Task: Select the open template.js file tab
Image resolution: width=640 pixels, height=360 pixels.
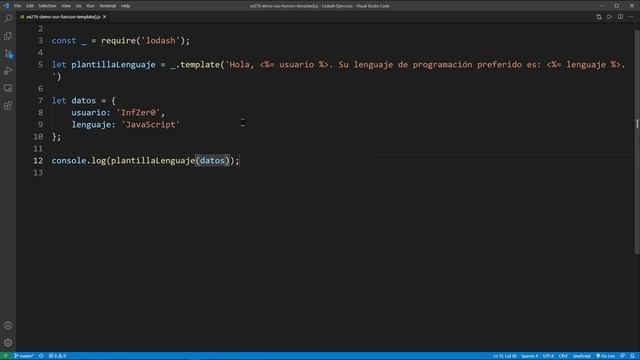Action: tap(63, 17)
